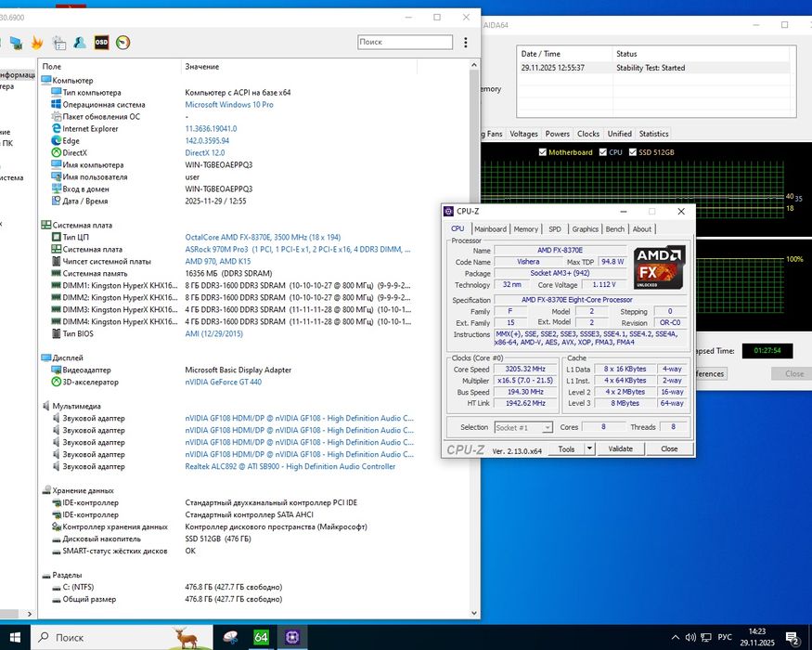
Task: Open the nVIDIA GeForce GT 440 link
Action: (224, 382)
